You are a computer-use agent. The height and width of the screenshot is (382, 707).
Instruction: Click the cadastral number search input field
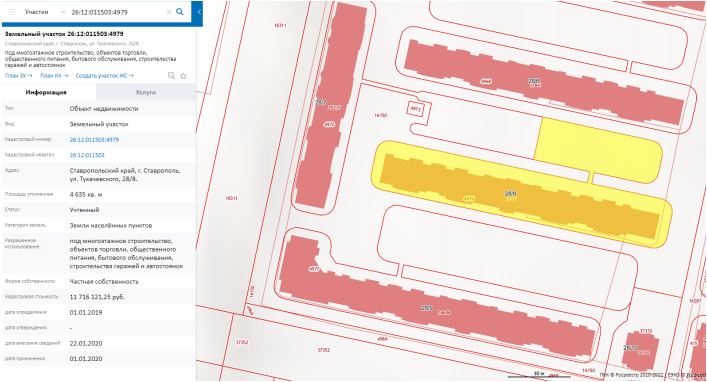tap(117, 12)
